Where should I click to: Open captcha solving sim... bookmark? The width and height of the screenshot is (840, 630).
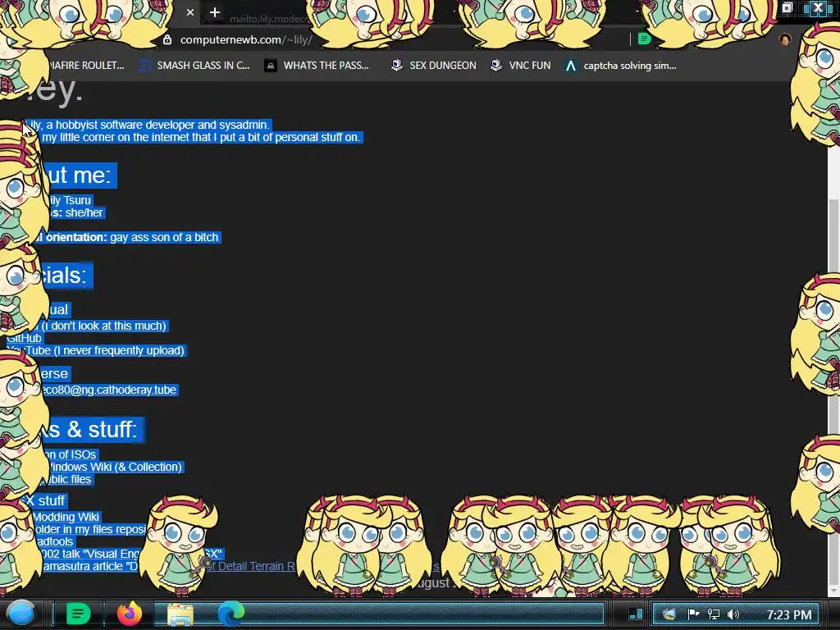click(622, 66)
